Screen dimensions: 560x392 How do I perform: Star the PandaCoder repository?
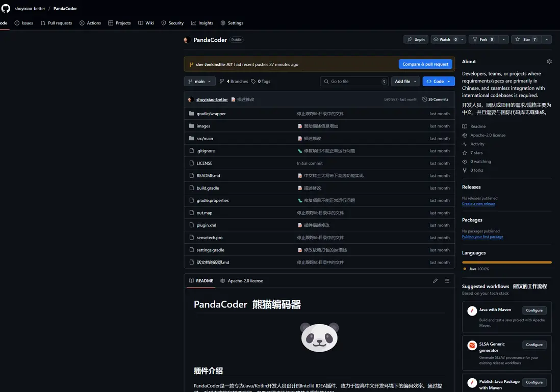coord(526,39)
